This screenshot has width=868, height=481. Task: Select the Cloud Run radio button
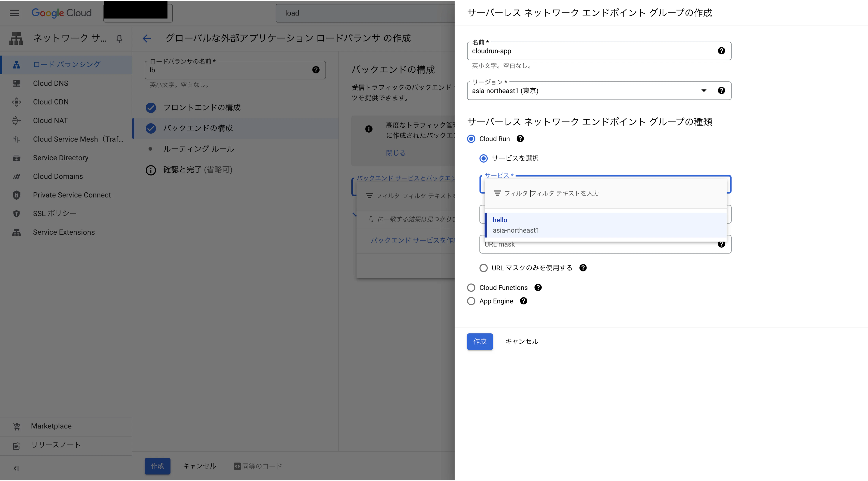[x=471, y=139]
